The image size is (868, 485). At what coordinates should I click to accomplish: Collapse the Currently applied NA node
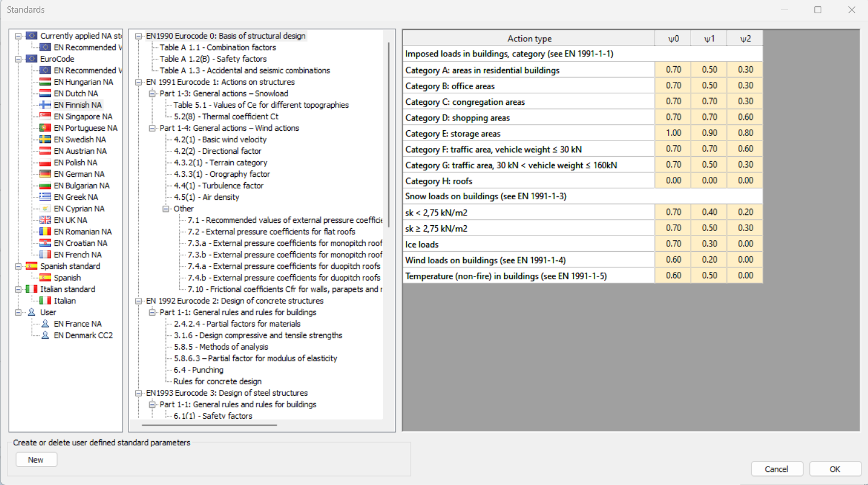pyautogui.click(x=18, y=36)
